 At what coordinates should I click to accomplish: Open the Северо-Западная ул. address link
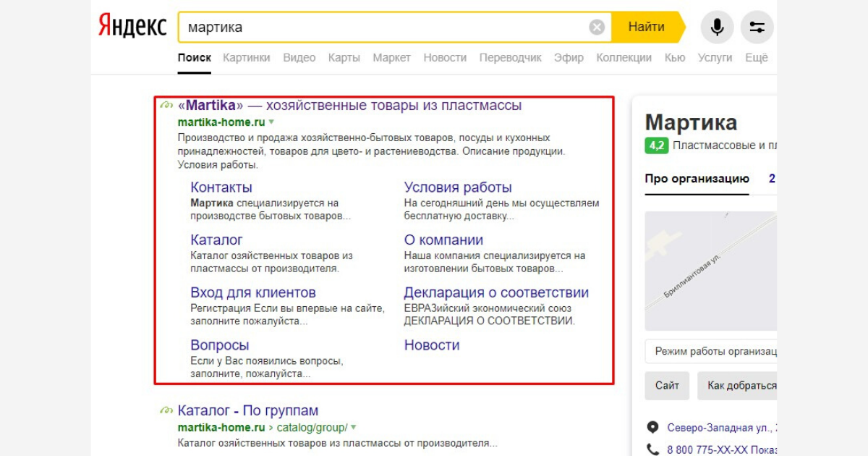721,427
